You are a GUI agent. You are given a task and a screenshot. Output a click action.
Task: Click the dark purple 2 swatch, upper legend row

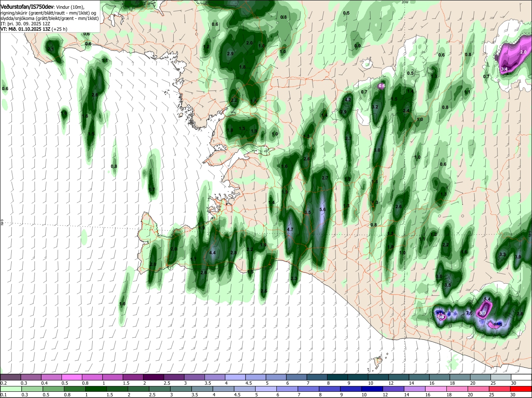pos(153,377)
